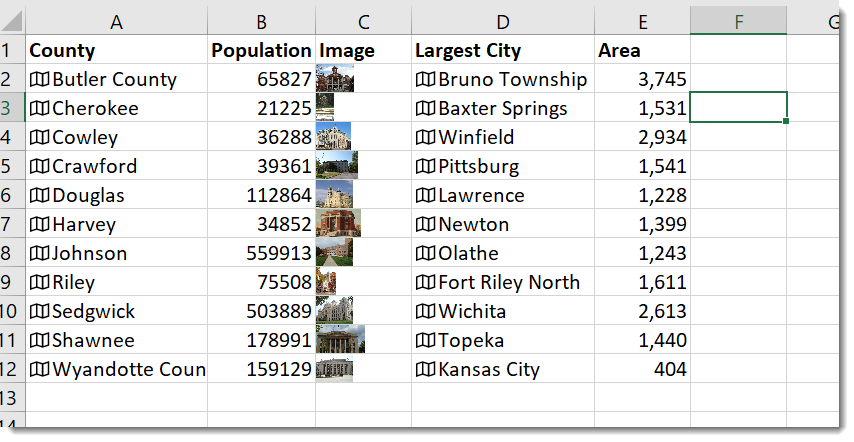
Task: Click the geography icon next to Topeka
Action: coord(425,340)
